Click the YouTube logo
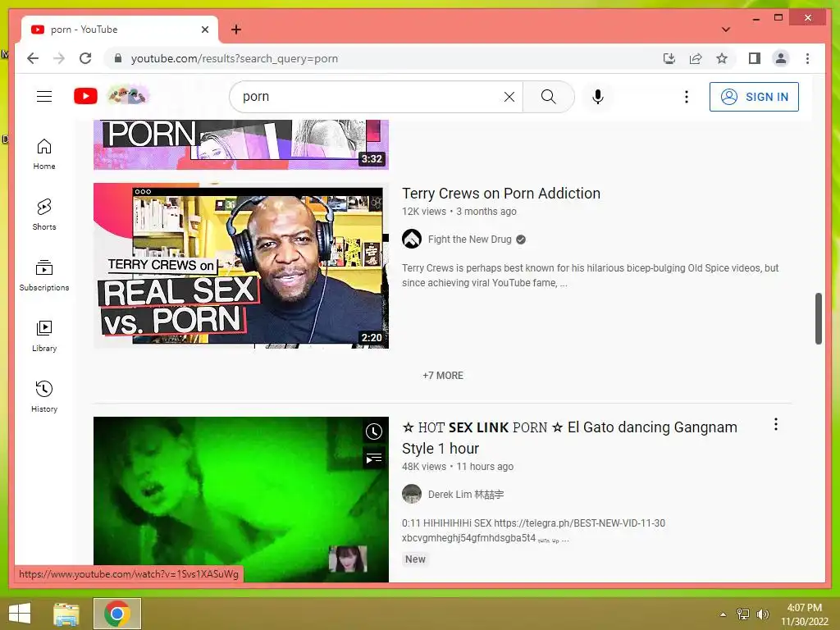This screenshot has width=840, height=630. pos(85,97)
